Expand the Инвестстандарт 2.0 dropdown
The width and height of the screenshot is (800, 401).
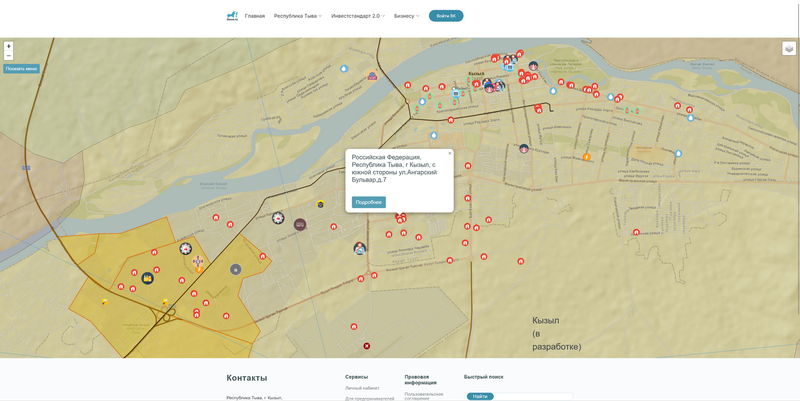click(x=358, y=16)
